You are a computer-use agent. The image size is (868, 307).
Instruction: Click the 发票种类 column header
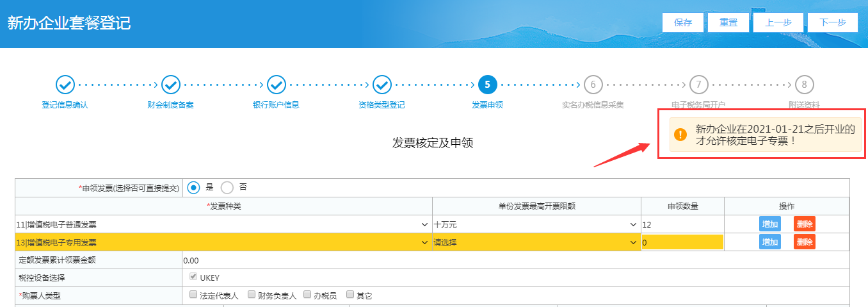(x=225, y=206)
